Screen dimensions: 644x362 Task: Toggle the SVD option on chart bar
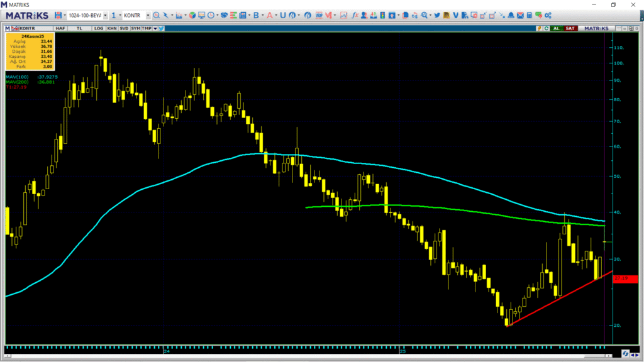pyautogui.click(x=123, y=28)
